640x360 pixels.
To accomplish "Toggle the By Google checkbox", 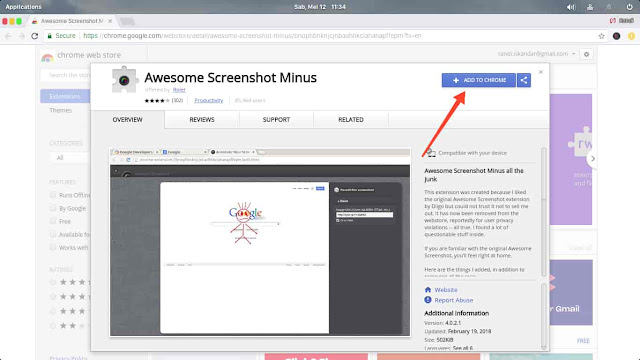I will tap(53, 208).
